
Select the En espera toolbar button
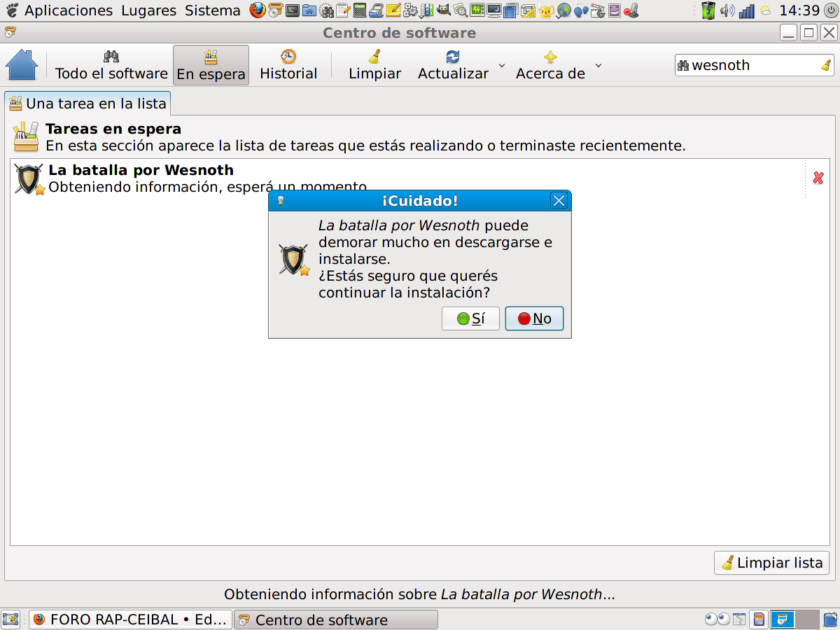211,65
